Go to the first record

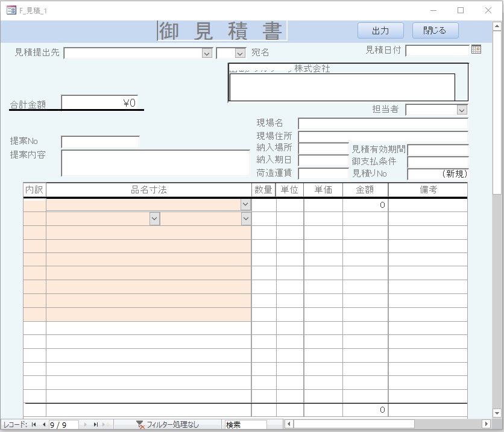(x=34, y=425)
